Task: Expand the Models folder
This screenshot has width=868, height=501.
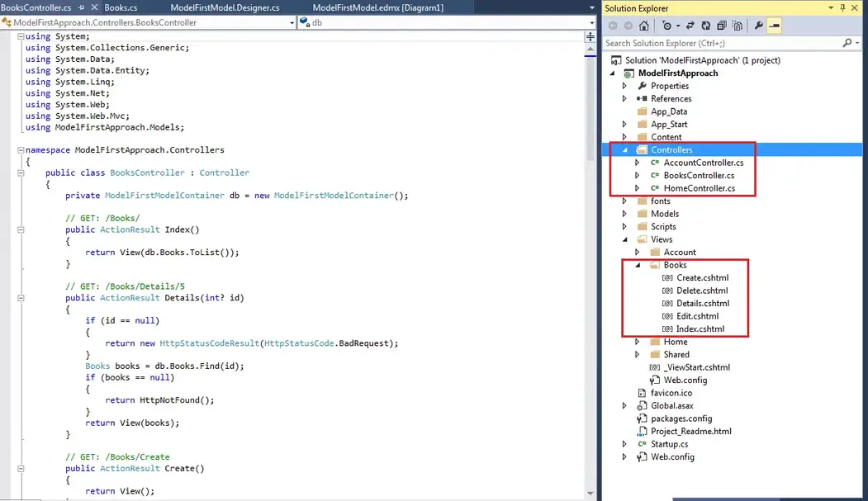Action: 624,214
